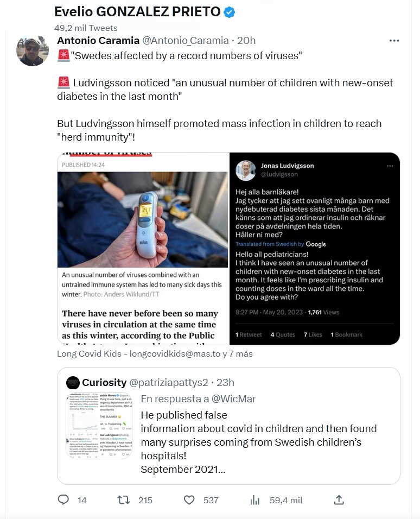Viewport: 420px width, 519px height.
Task: Open the 20h timestamp link
Action: tap(246, 41)
